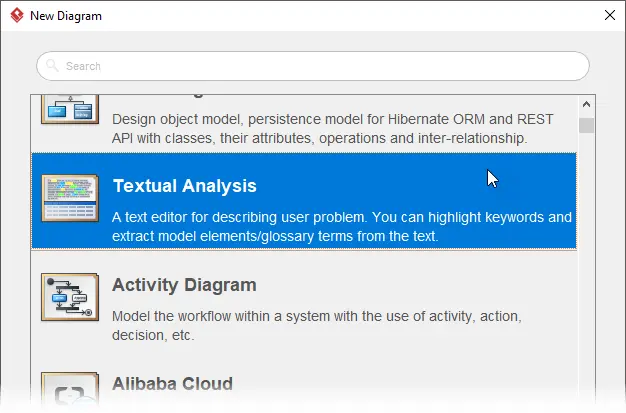Select the Activity Diagram flowchart icon
626x413 pixels.
tap(70, 297)
